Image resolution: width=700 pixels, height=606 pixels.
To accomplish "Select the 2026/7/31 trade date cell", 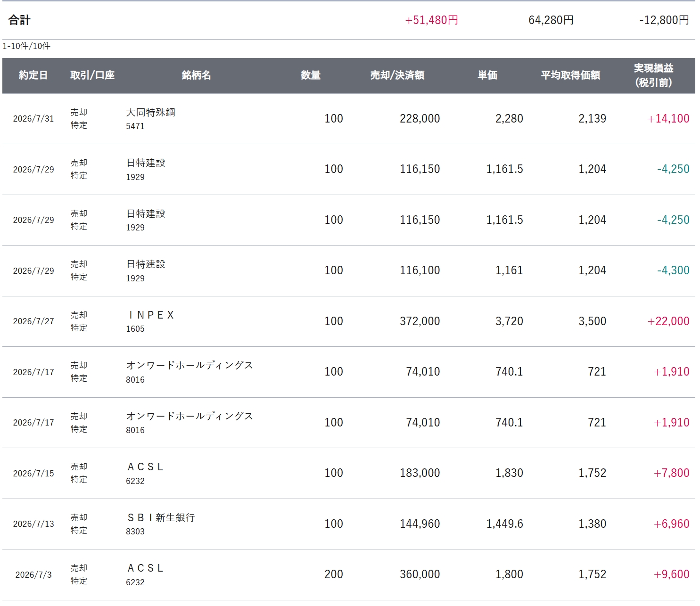I will click(x=33, y=119).
